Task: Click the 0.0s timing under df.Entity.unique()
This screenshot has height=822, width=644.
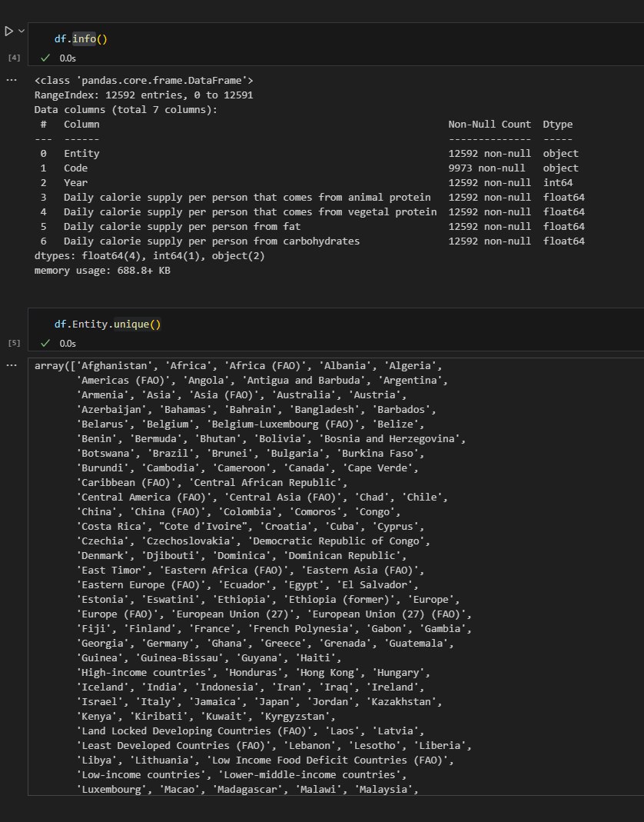Action: pos(68,343)
